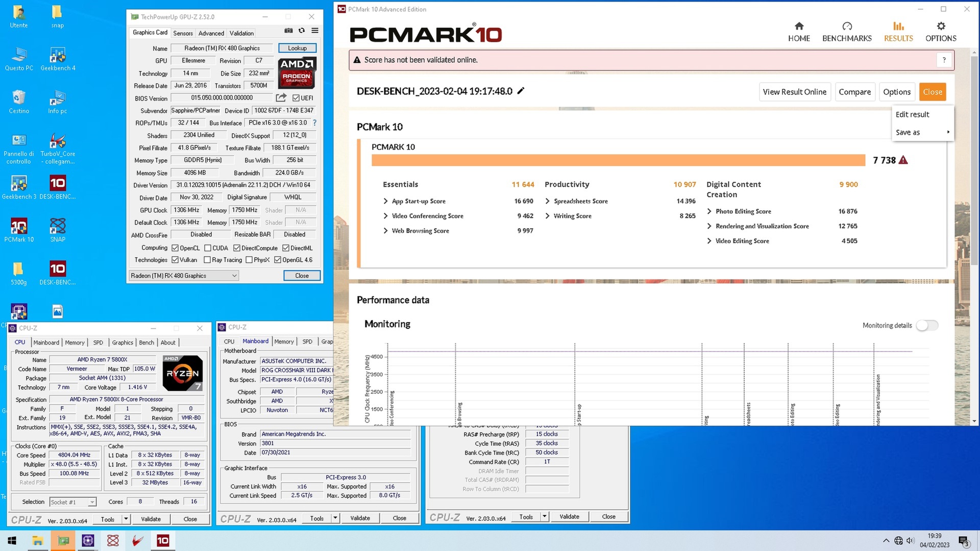Click the bus interface question mark in GPU-Z
Image resolution: width=980 pixels, height=551 pixels.
point(314,122)
